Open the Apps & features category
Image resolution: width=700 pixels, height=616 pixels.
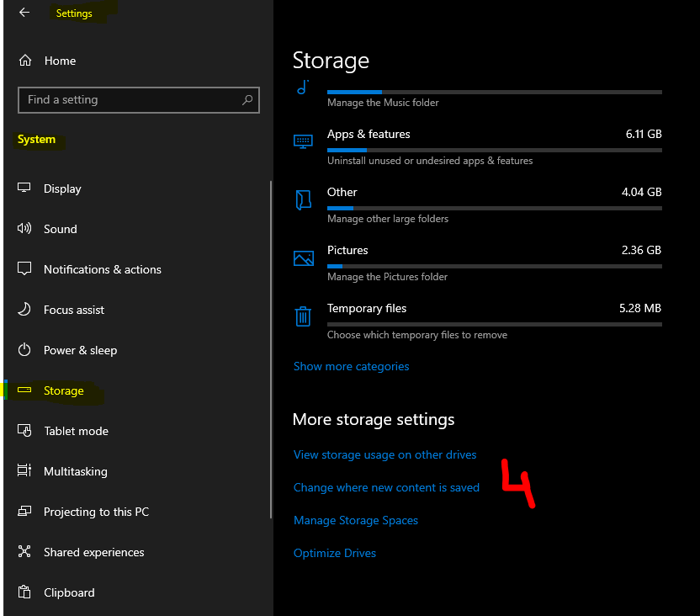click(x=477, y=147)
